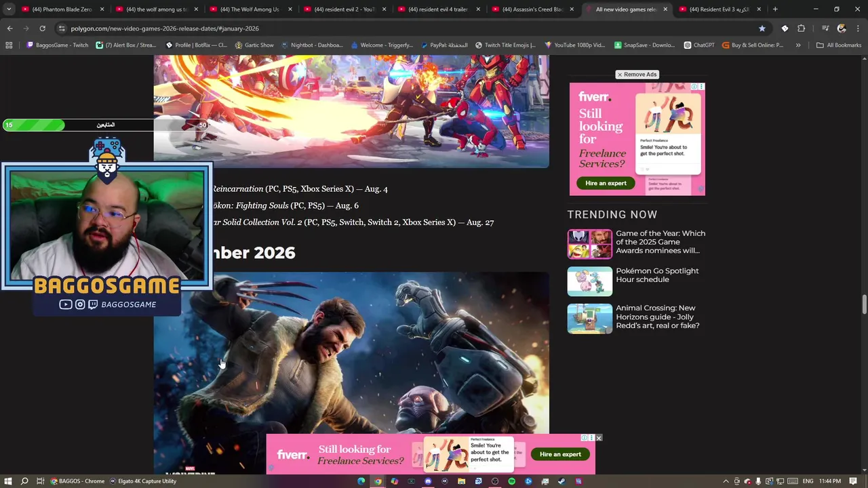Open Task View on the taskbar

pyautogui.click(x=40, y=481)
